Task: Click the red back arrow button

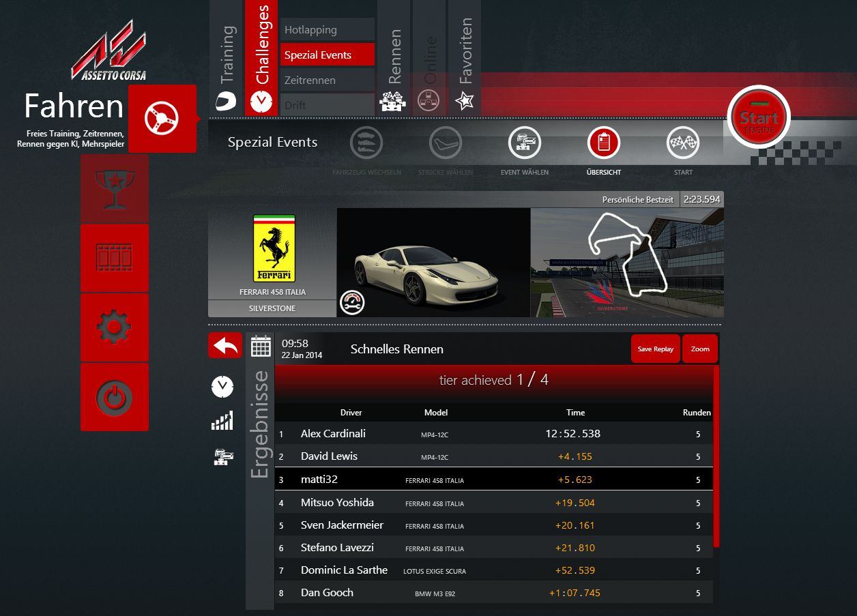Action: 225,345
